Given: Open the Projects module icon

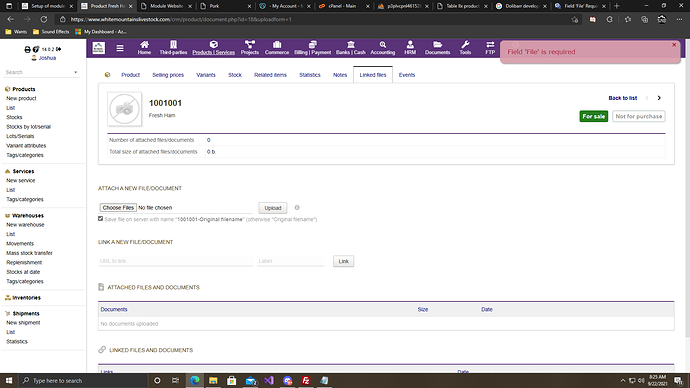Looking at the screenshot, I should [x=250, y=44].
